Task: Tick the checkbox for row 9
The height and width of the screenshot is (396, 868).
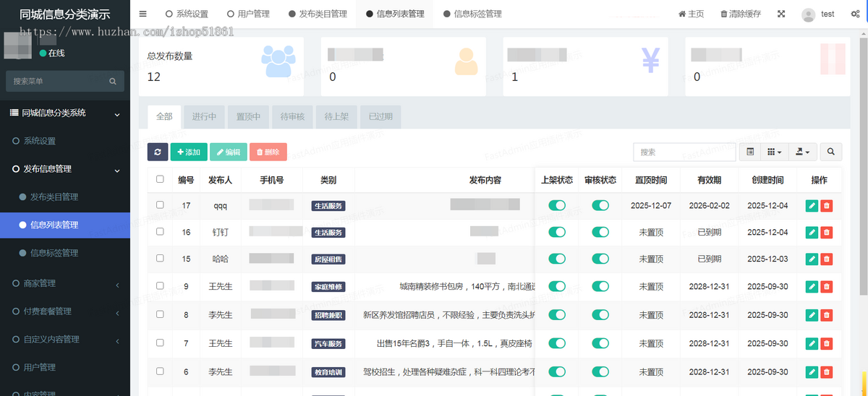Action: (x=160, y=286)
